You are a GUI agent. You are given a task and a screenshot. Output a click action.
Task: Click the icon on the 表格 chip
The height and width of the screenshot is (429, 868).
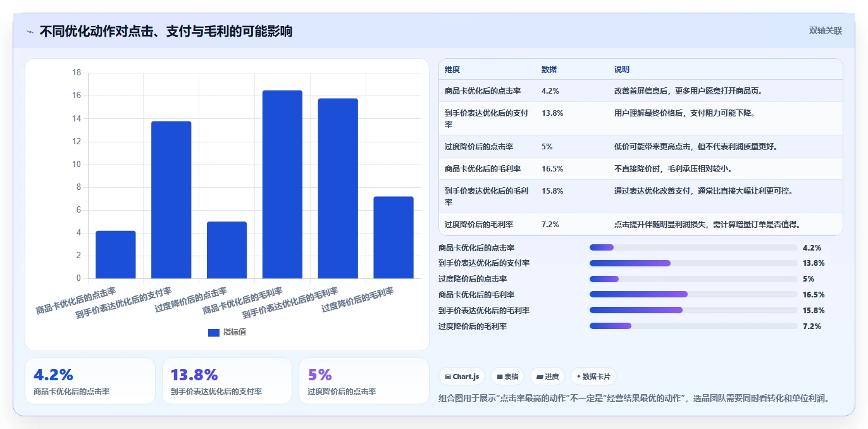pos(500,376)
